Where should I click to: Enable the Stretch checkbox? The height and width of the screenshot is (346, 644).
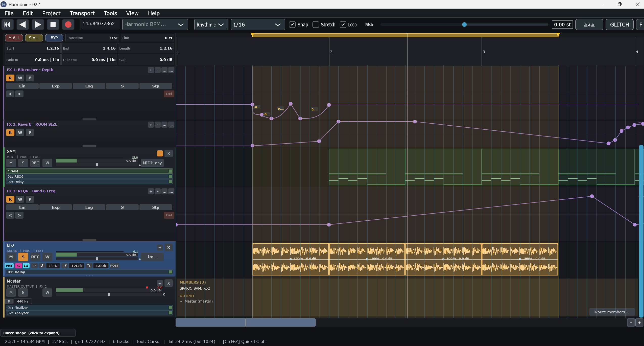pos(316,25)
